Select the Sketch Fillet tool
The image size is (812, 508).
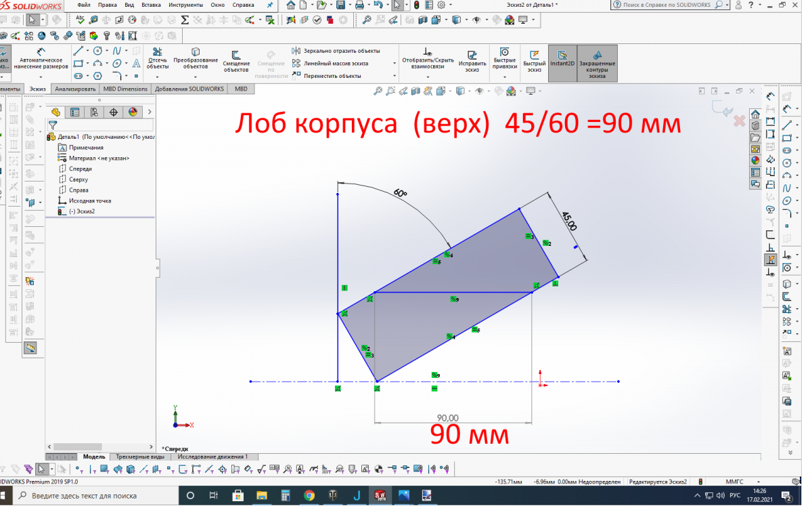[118, 76]
